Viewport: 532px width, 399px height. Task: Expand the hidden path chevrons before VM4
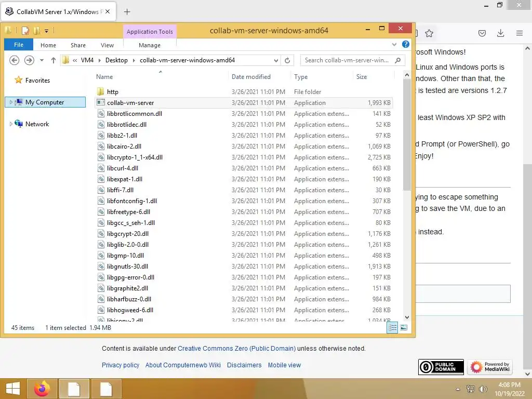click(x=75, y=60)
